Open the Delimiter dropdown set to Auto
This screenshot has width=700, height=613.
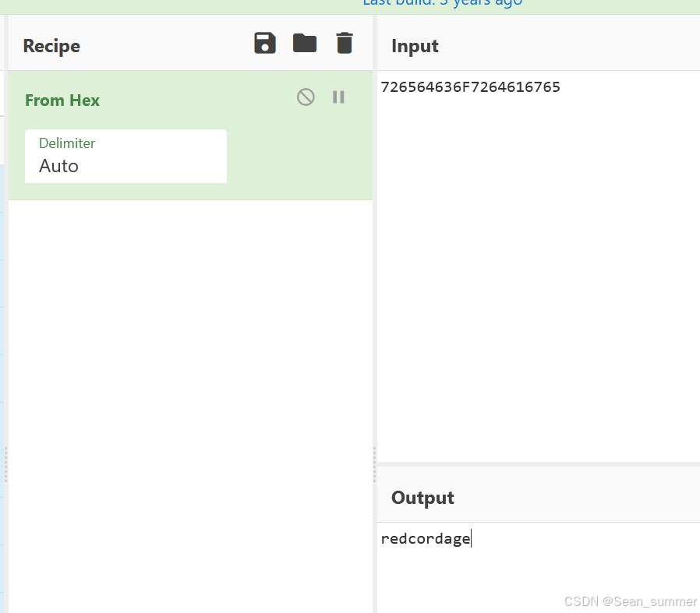click(x=126, y=156)
